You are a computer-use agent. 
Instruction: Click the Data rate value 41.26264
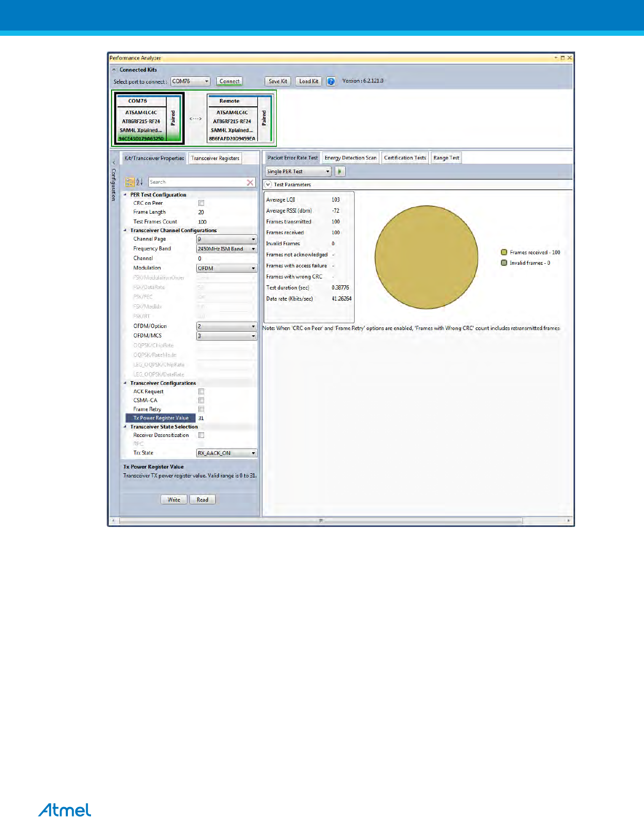pyautogui.click(x=341, y=298)
